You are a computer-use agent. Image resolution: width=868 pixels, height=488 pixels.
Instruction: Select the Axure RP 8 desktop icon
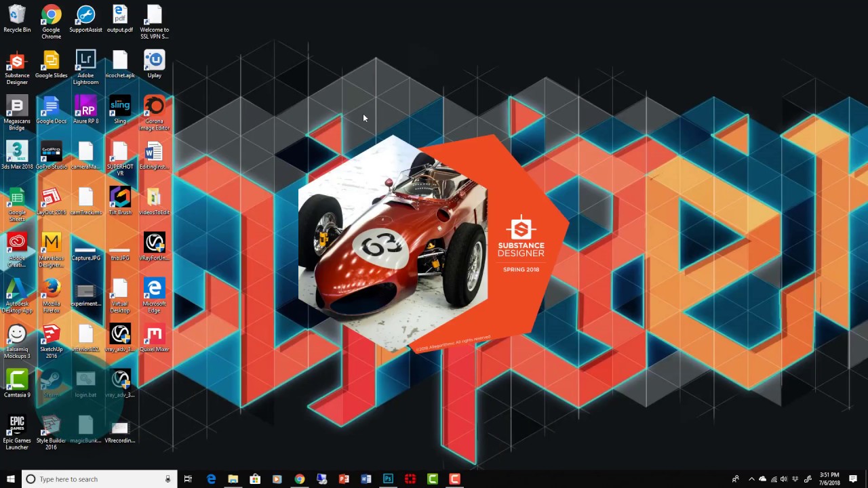85,110
